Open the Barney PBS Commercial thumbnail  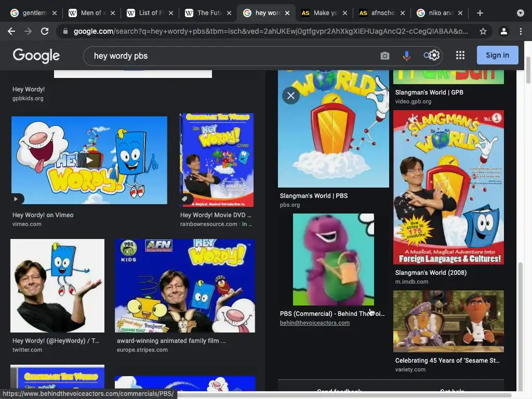pos(333,259)
